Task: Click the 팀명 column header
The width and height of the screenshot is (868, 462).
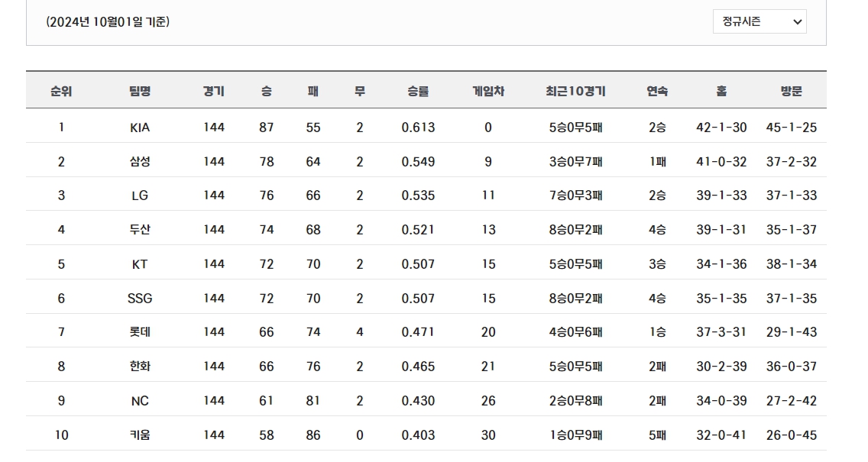Action: tap(140, 92)
